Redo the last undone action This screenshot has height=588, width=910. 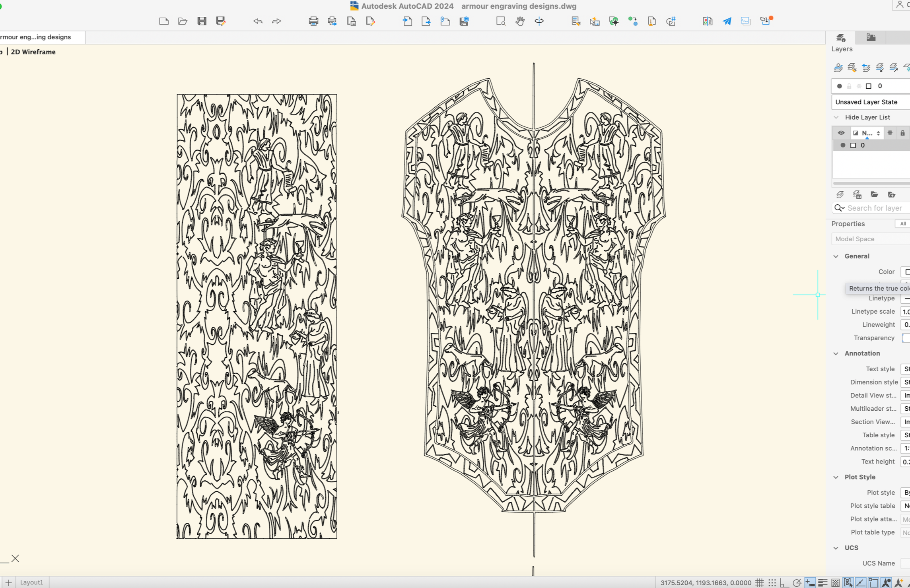pyautogui.click(x=276, y=21)
